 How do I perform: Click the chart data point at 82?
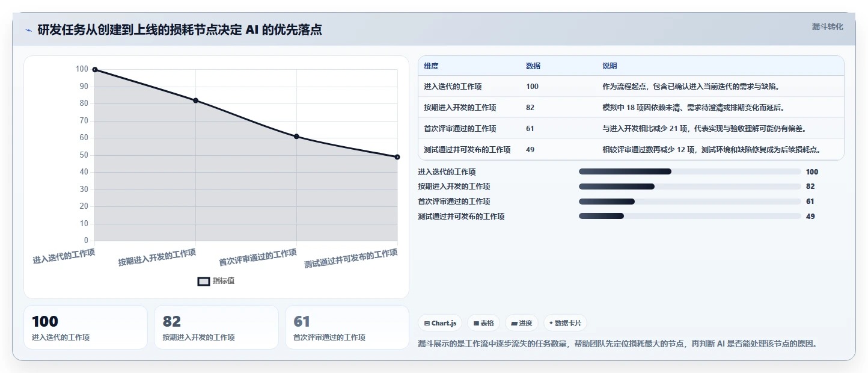(196, 100)
